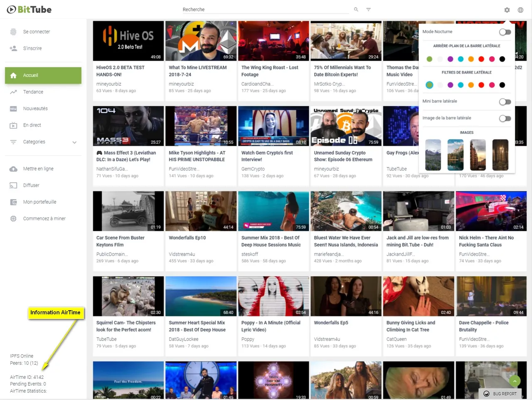Open the Unnamed Sunday Crypto Episode 06 thumbnail
This screenshot has width=532, height=400.
(x=346, y=126)
